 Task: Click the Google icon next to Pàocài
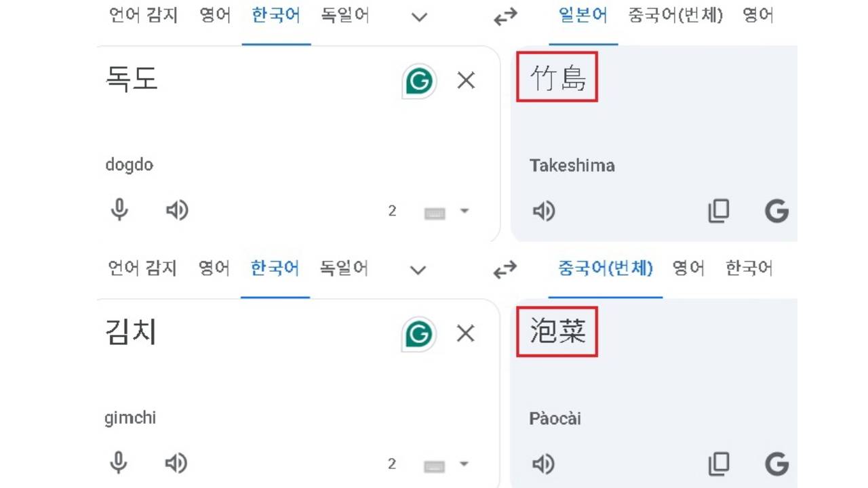click(777, 464)
